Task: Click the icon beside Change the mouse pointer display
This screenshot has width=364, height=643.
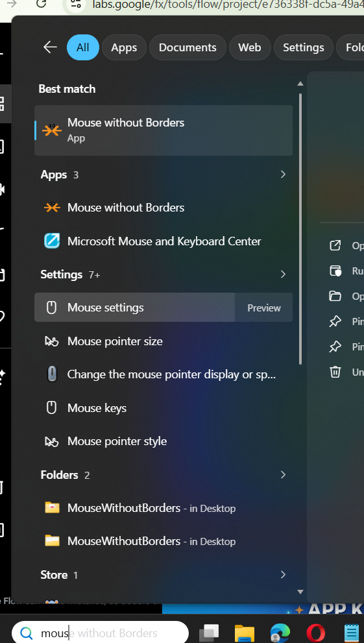Action: [52, 374]
